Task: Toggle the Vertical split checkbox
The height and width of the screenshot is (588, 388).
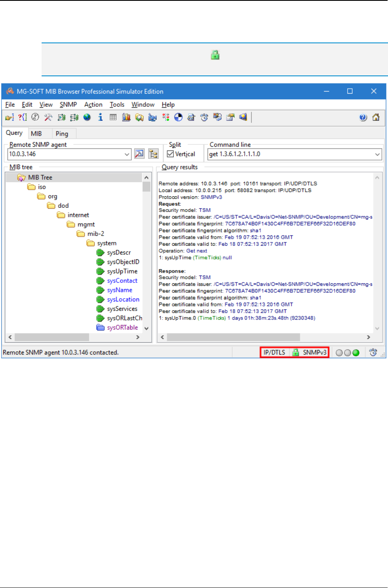Action: pyautogui.click(x=170, y=154)
